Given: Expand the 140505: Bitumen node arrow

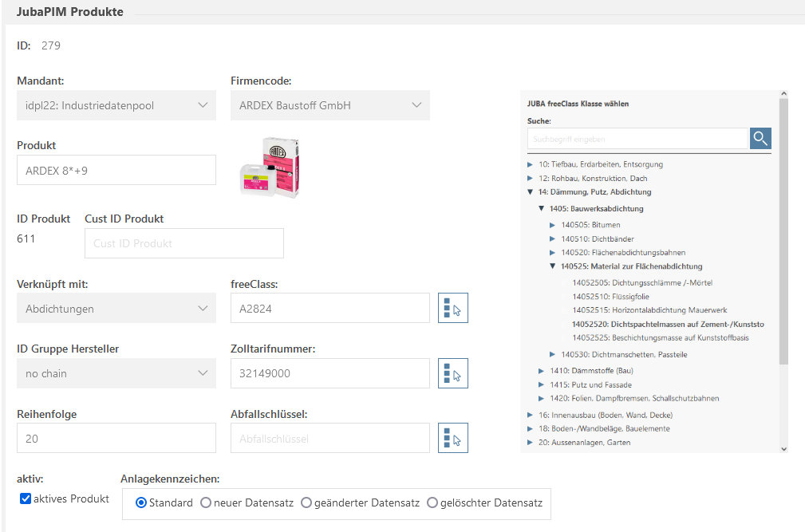Looking at the screenshot, I should pos(552,225).
